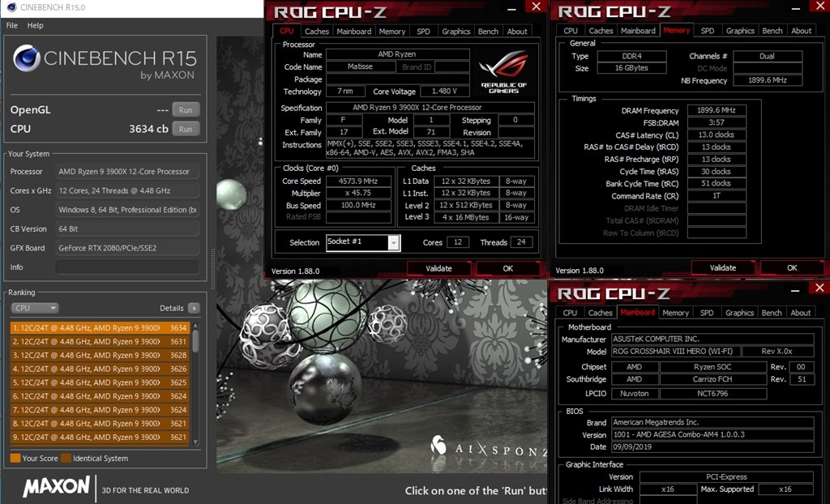Click the Details arrow button in Ranking
The width and height of the screenshot is (830, 504).
point(194,308)
